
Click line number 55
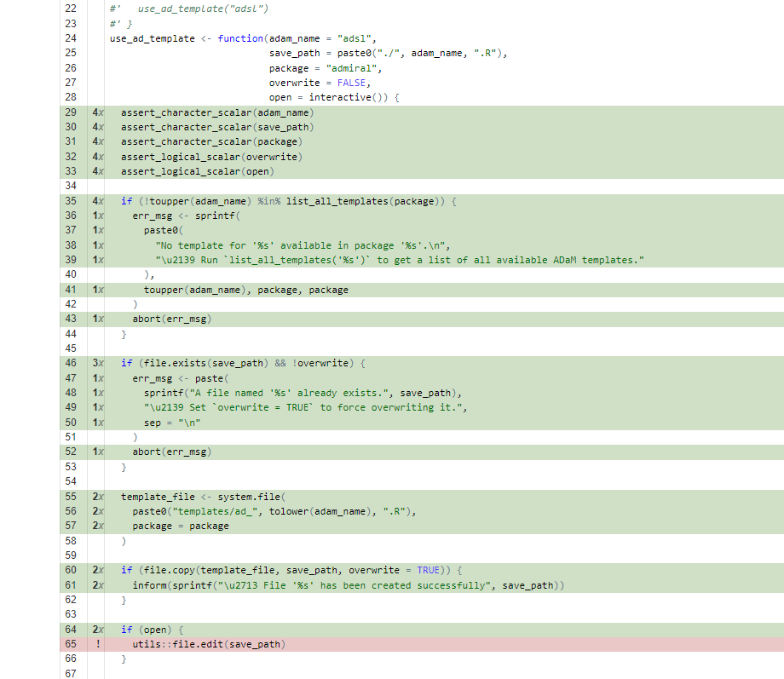71,497
